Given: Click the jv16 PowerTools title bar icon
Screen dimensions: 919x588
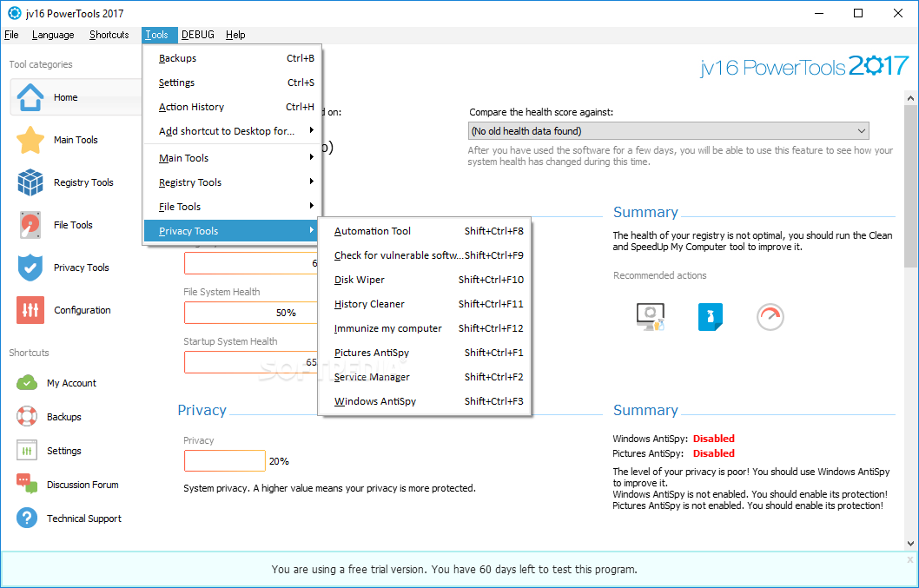Looking at the screenshot, I should pos(15,13).
